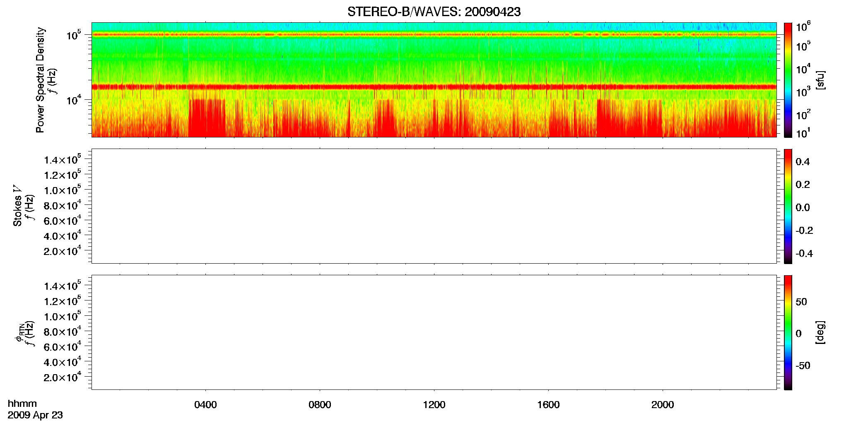
Task: Click the 0400 time axis label
Action: click(205, 405)
